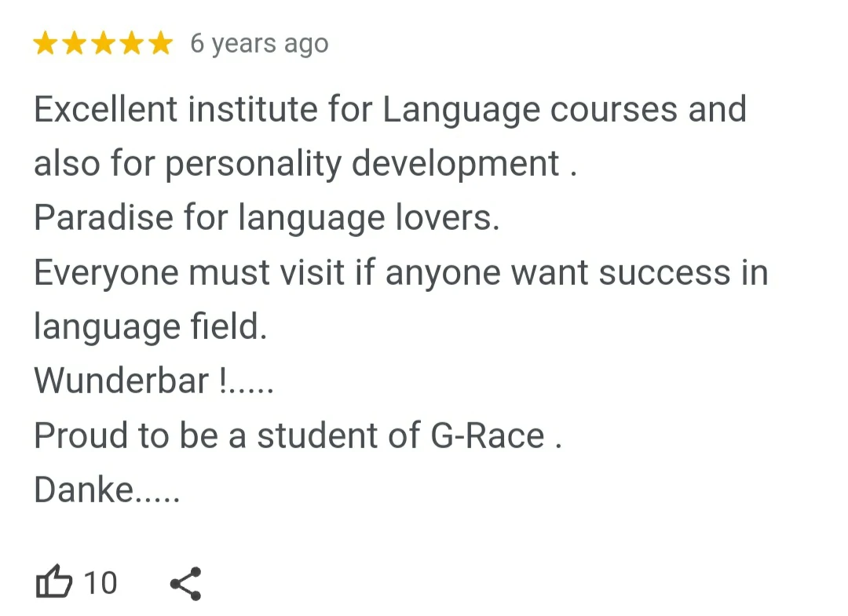Click the word 'success' in the review
This screenshot has width=848, height=616.
[x=664, y=272]
